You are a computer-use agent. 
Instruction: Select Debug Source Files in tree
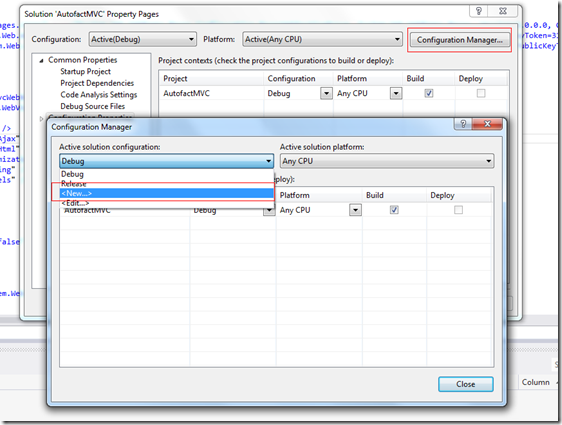(x=92, y=106)
